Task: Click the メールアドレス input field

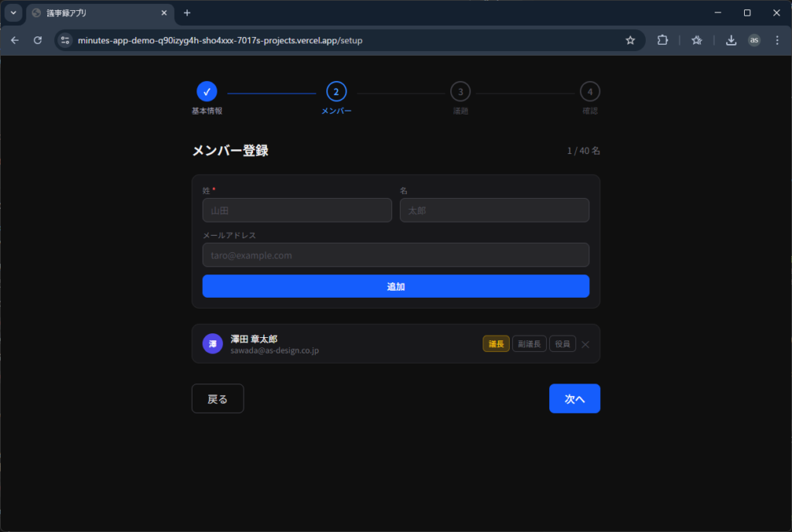Action: pyautogui.click(x=396, y=255)
